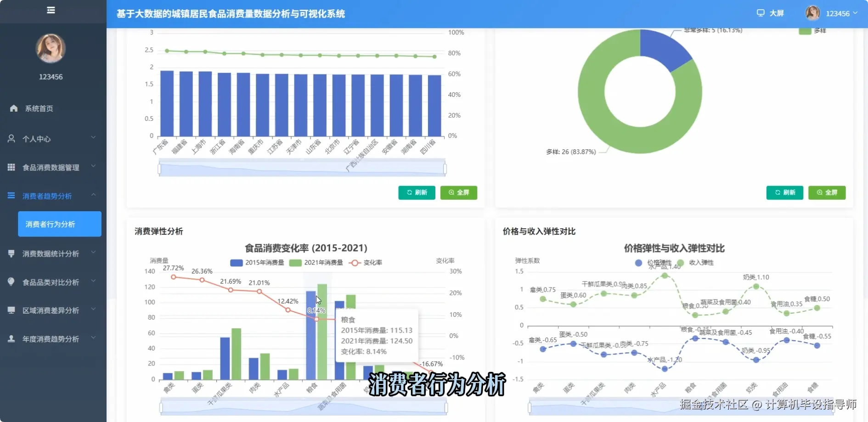Click the 消费弹性分析 panel title
The width and height of the screenshot is (868, 422).
pyautogui.click(x=159, y=231)
